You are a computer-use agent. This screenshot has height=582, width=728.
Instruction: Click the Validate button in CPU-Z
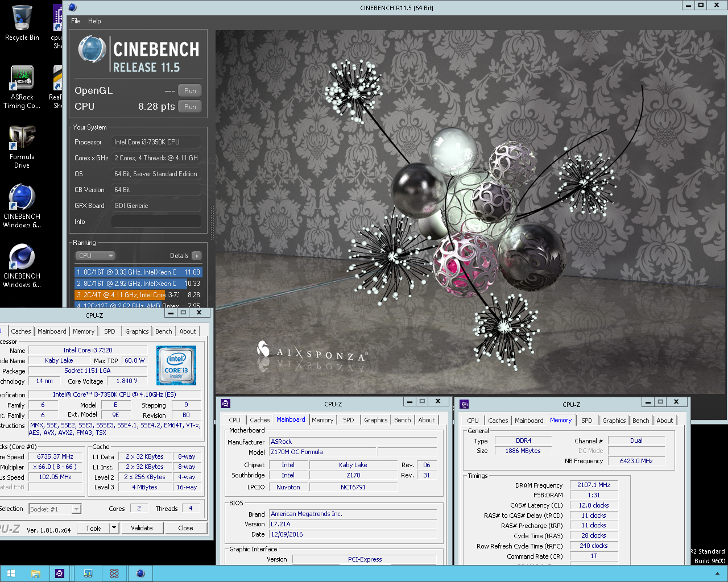(x=142, y=528)
